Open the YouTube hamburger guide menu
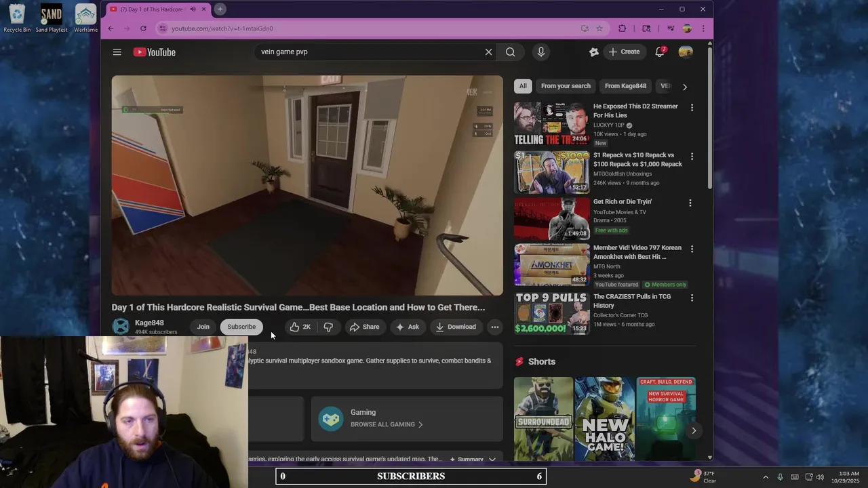 click(117, 52)
